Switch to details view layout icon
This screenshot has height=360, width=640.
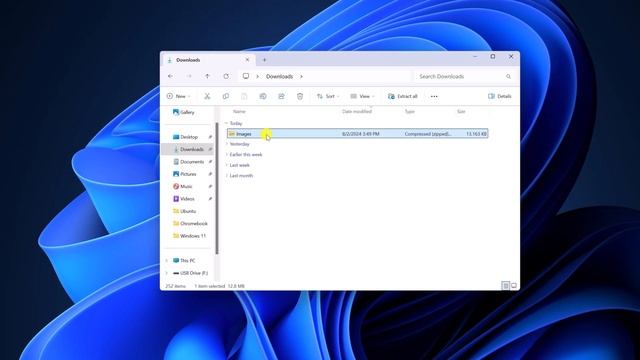click(505, 286)
